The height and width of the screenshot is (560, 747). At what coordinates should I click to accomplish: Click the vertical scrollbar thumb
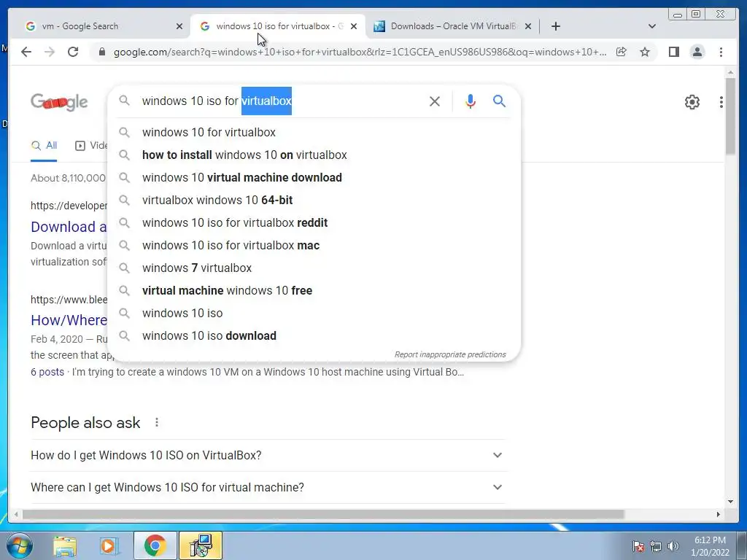(730, 116)
